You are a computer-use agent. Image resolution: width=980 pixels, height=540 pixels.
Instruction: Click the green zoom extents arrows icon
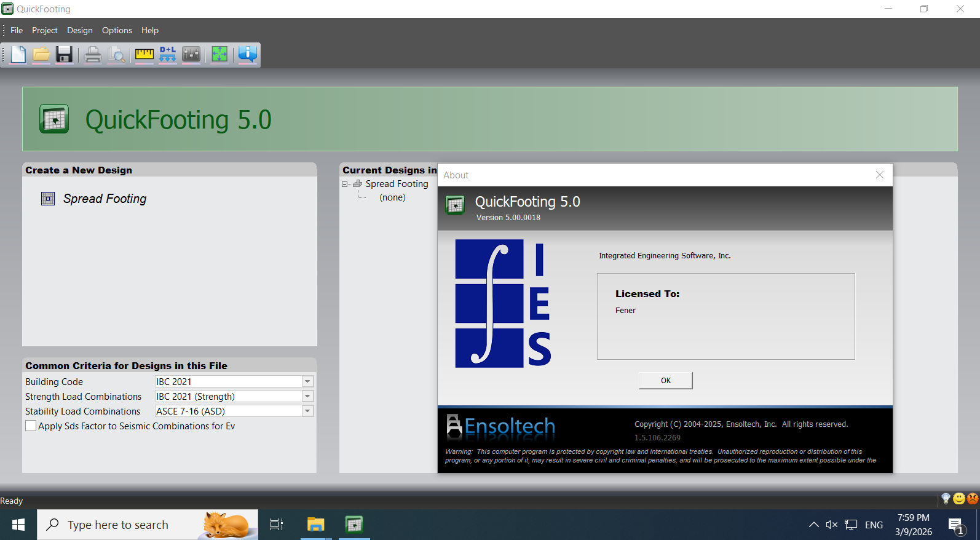click(x=219, y=55)
